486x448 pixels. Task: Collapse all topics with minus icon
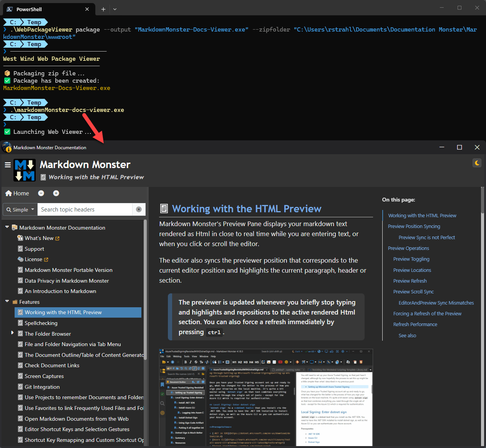[x=41, y=193]
